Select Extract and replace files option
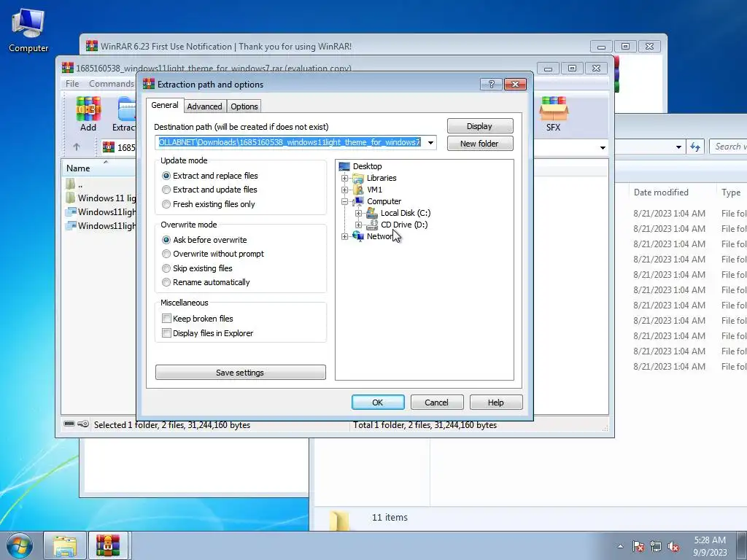Viewport: 747px width, 560px height. point(166,176)
